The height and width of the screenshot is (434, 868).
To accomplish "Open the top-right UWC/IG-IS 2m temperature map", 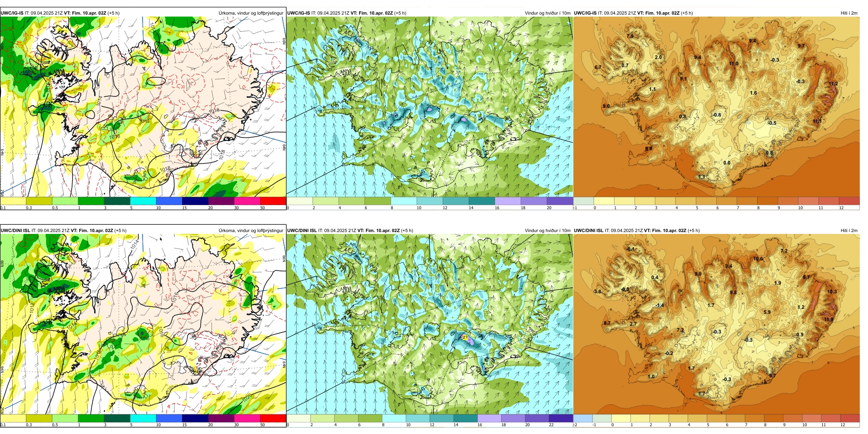I will pyautogui.click(x=716, y=106).
